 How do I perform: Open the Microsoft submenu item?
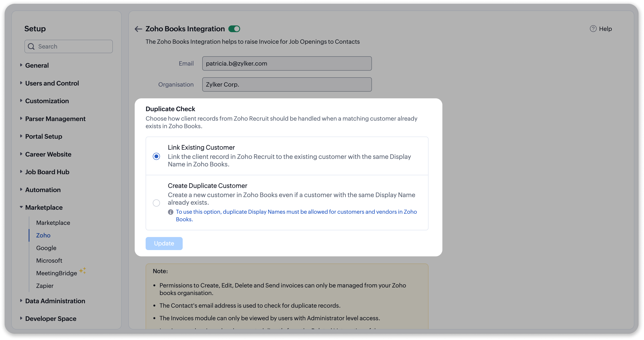(x=49, y=260)
